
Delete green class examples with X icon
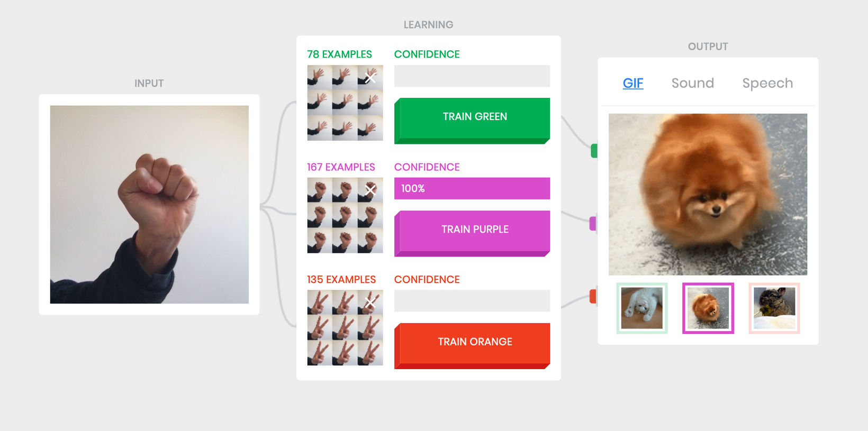point(370,78)
